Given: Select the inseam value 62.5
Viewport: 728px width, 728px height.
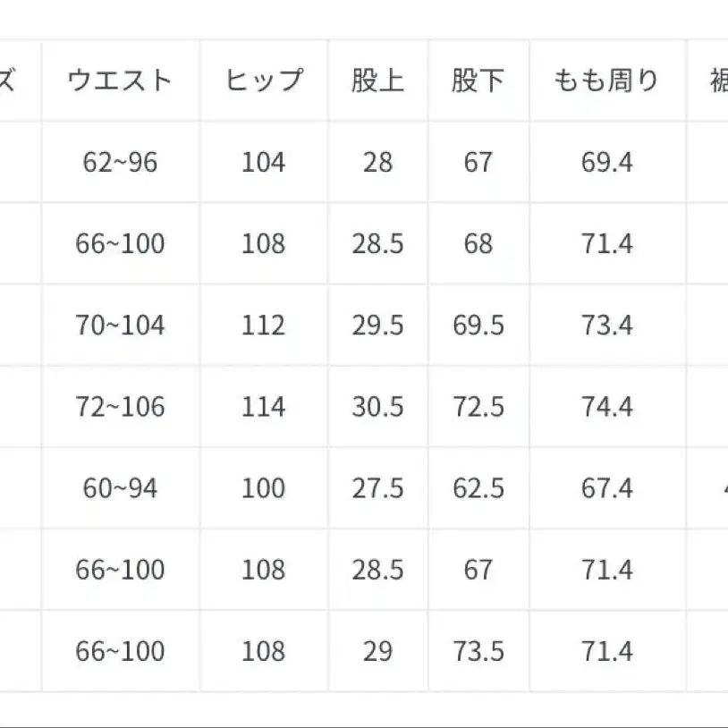Looking at the screenshot, I should [x=478, y=488].
